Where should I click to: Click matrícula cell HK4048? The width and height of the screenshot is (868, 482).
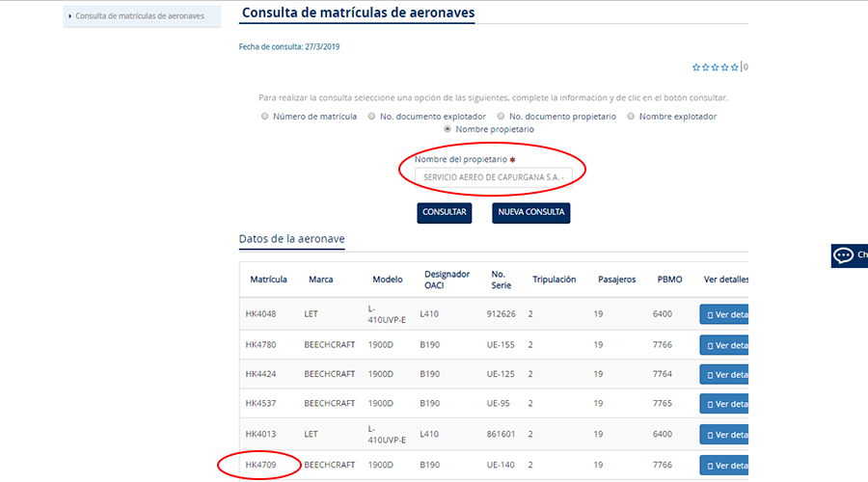[260, 313]
